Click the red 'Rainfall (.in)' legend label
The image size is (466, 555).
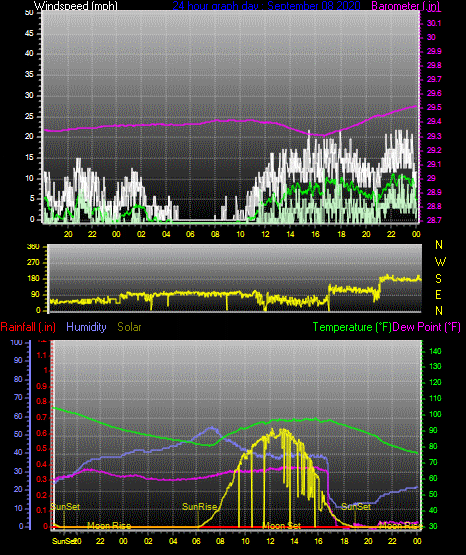click(28, 327)
